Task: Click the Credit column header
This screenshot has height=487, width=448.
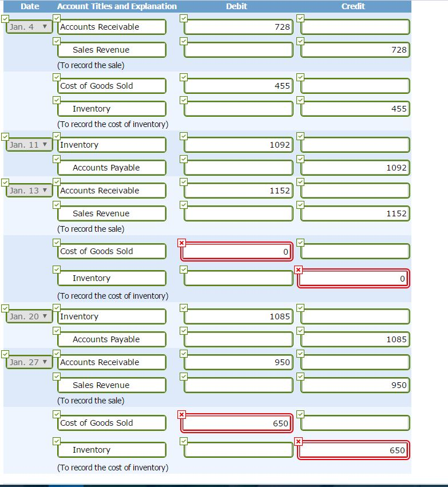Action: pos(353,6)
